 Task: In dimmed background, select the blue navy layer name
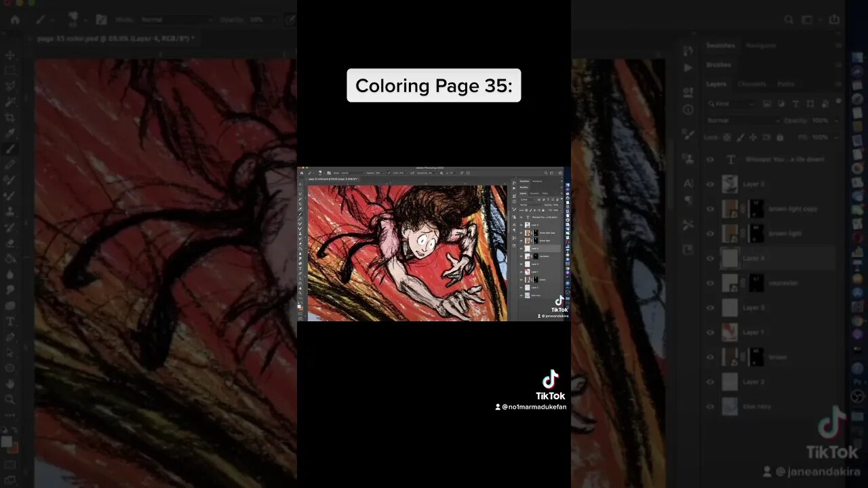757,407
